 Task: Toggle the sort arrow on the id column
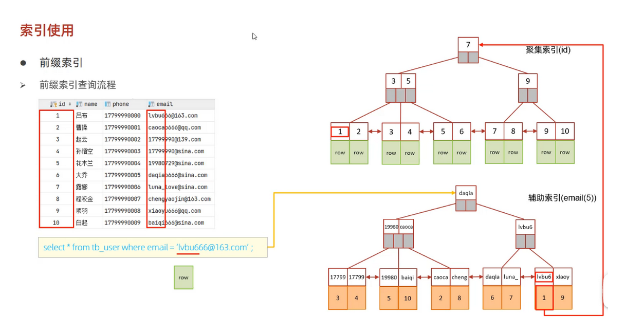70,104
